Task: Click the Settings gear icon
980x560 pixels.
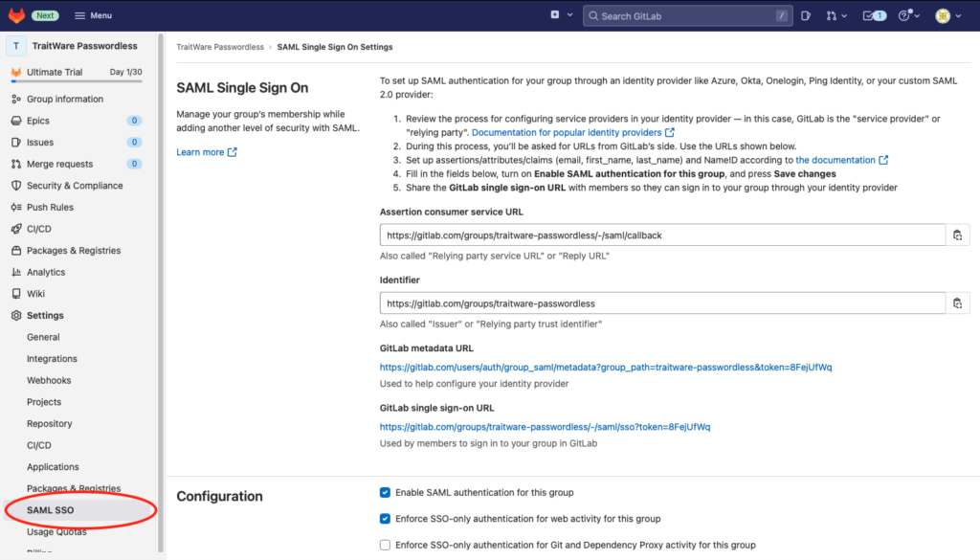Action: [x=16, y=316]
